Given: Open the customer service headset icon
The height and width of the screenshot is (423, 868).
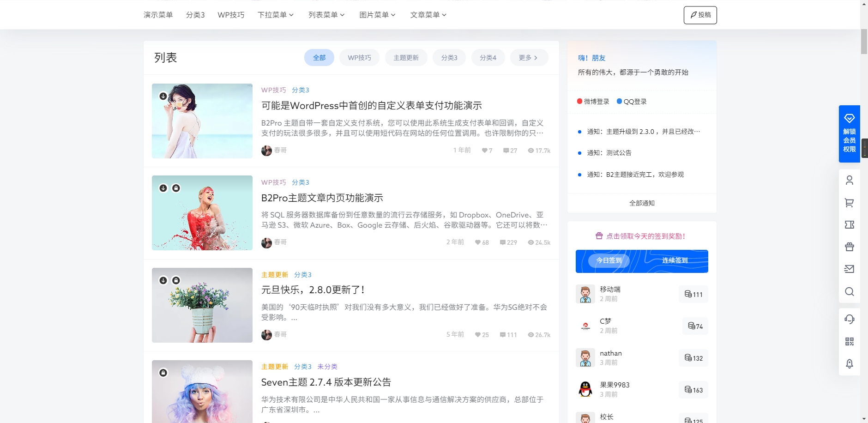Looking at the screenshot, I should click(x=850, y=319).
